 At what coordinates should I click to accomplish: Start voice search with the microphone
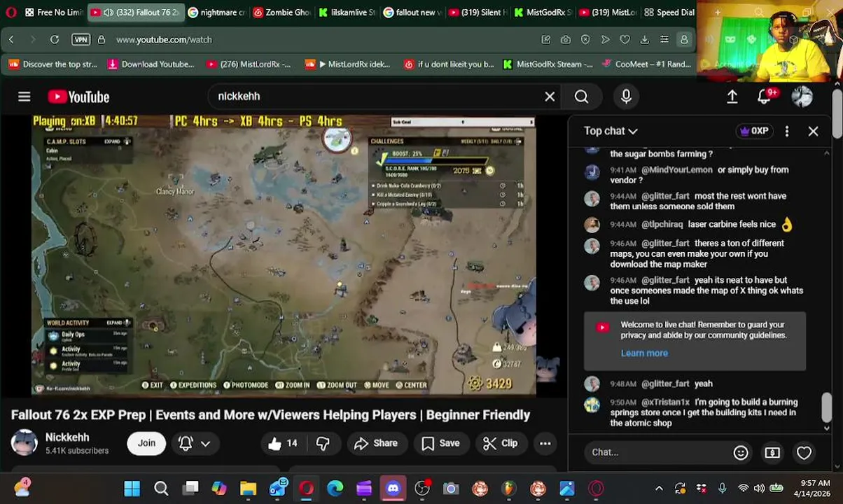626,97
